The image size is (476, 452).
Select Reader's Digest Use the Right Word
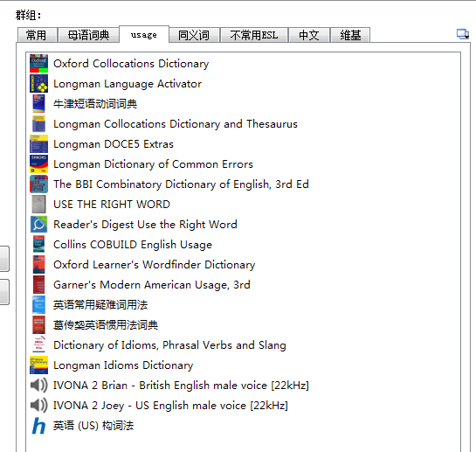click(x=243, y=224)
